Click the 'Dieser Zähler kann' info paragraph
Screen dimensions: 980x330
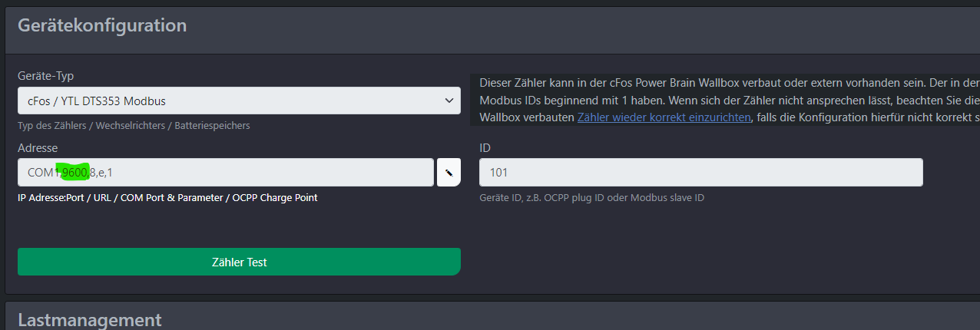pos(722,83)
